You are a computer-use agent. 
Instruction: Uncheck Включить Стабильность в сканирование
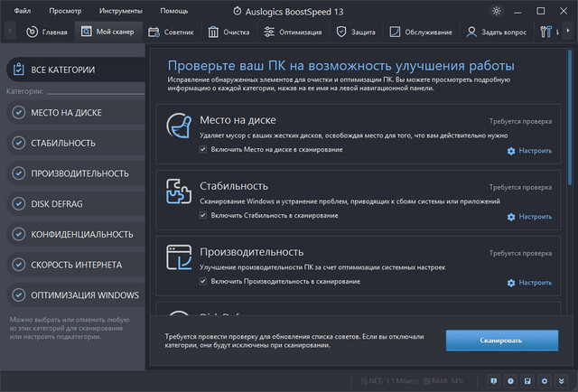203,215
